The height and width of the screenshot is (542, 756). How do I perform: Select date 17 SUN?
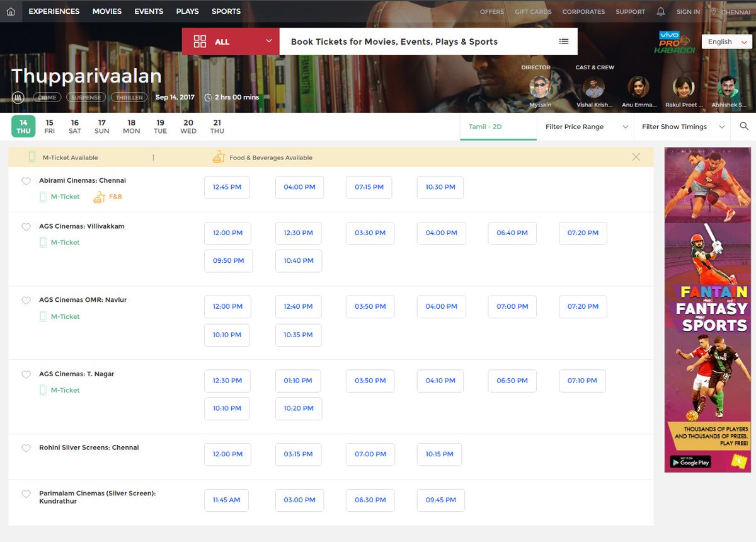tap(102, 127)
